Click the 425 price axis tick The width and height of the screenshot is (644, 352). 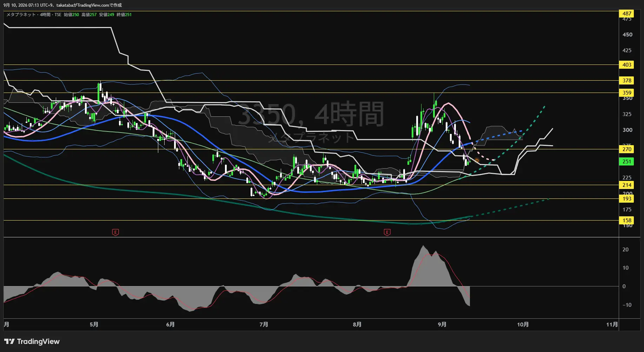click(627, 50)
